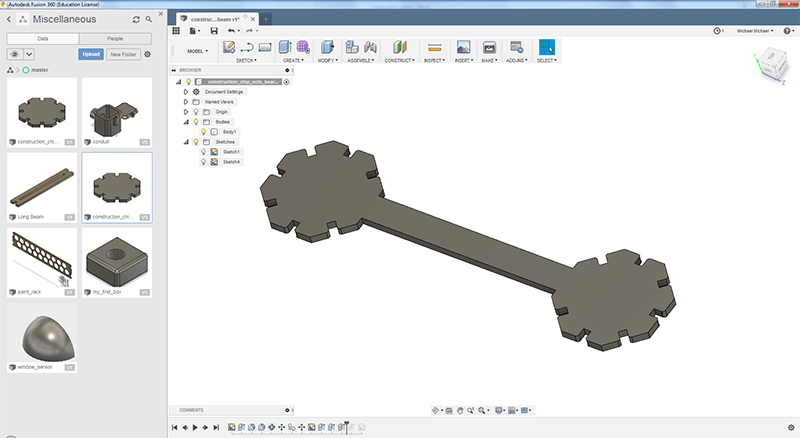Image resolution: width=800 pixels, height=438 pixels.
Task: Show the data panel grid icon
Action: coord(176,31)
